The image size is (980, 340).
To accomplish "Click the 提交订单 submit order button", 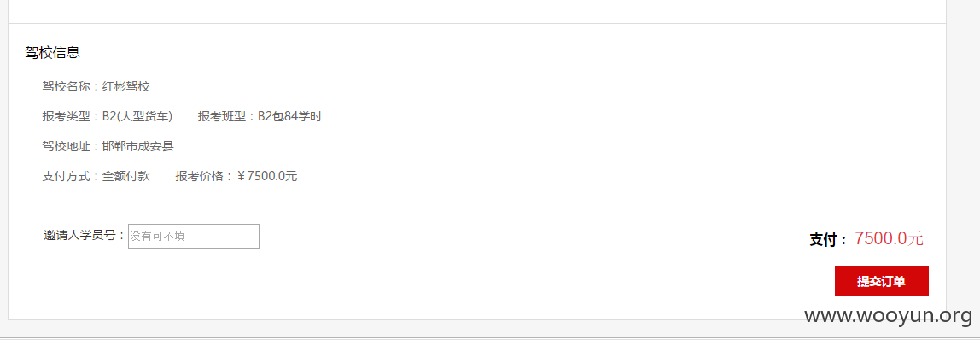I will pos(881,280).
